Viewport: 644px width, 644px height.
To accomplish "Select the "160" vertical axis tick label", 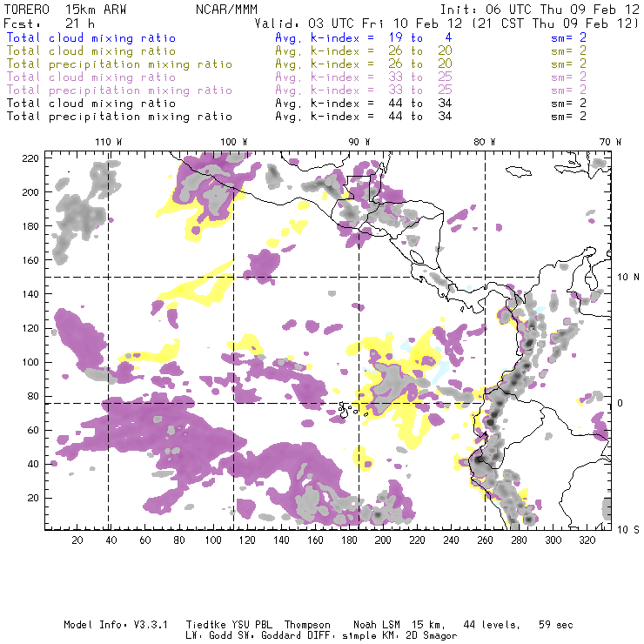I will 30,260.
